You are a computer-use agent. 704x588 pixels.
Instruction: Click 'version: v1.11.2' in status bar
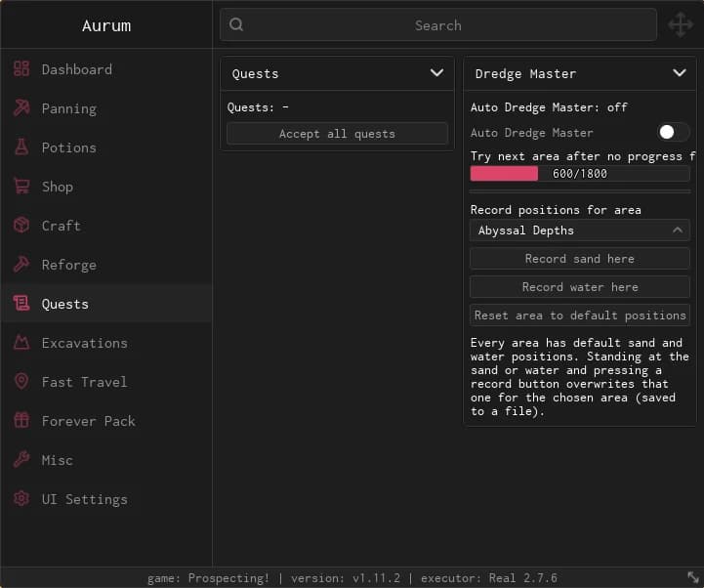tap(346, 578)
